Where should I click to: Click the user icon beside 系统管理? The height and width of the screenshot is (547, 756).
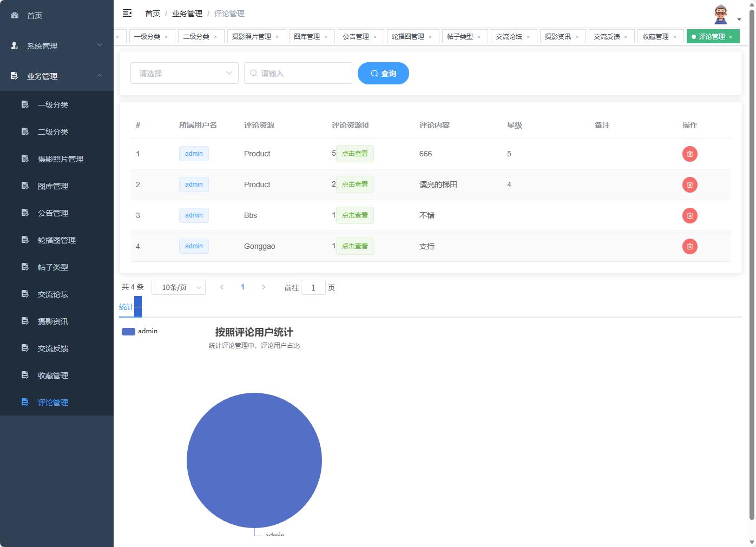coord(14,46)
